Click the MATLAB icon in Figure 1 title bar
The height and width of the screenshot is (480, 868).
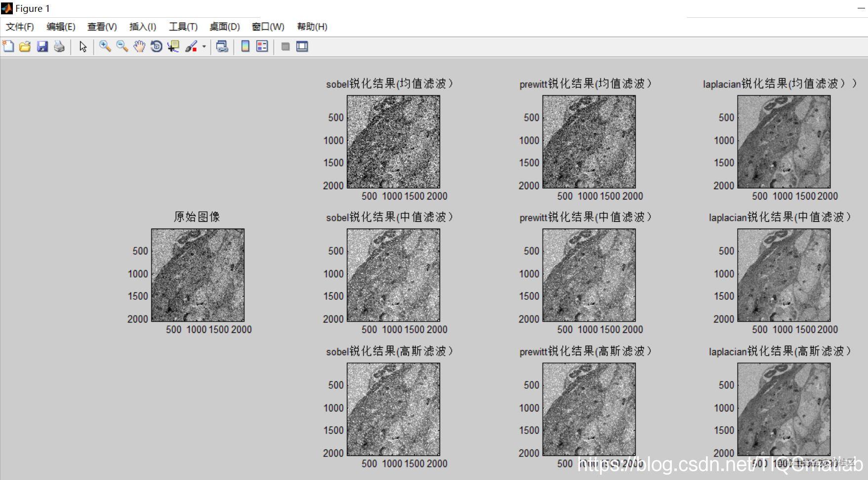tap(7, 8)
